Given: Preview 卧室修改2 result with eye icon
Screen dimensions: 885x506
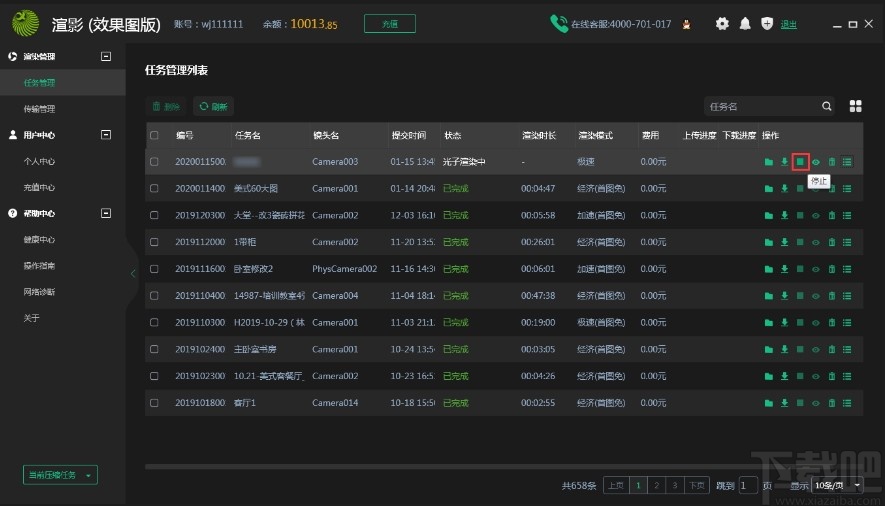Looking at the screenshot, I should (816, 269).
